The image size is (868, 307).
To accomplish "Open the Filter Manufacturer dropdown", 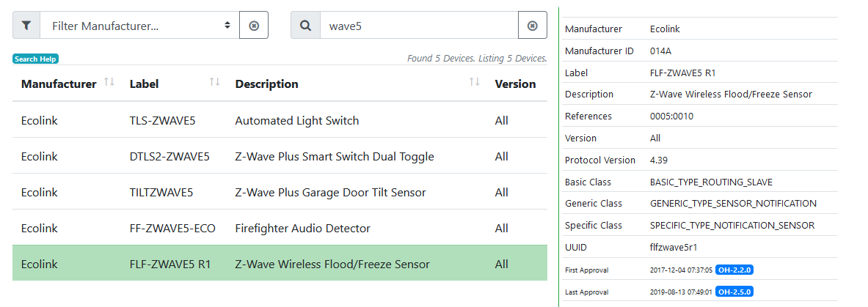I will point(139,26).
